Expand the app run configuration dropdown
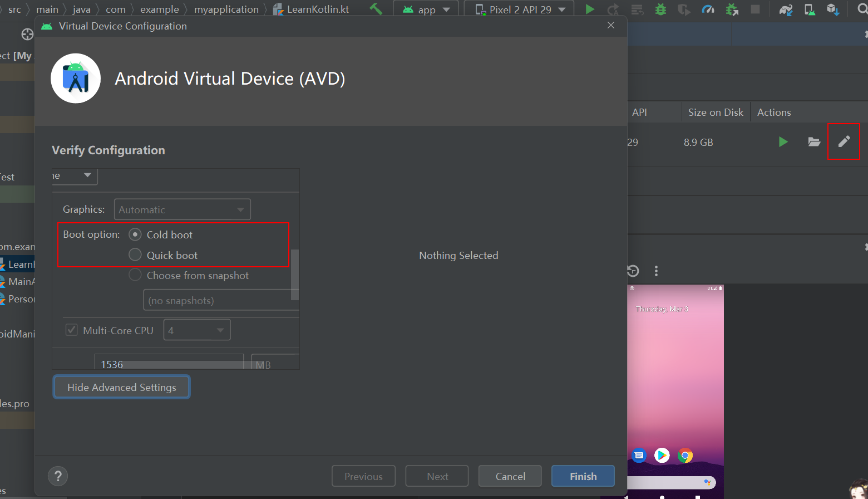Image resolution: width=868 pixels, height=499 pixels. click(x=426, y=8)
